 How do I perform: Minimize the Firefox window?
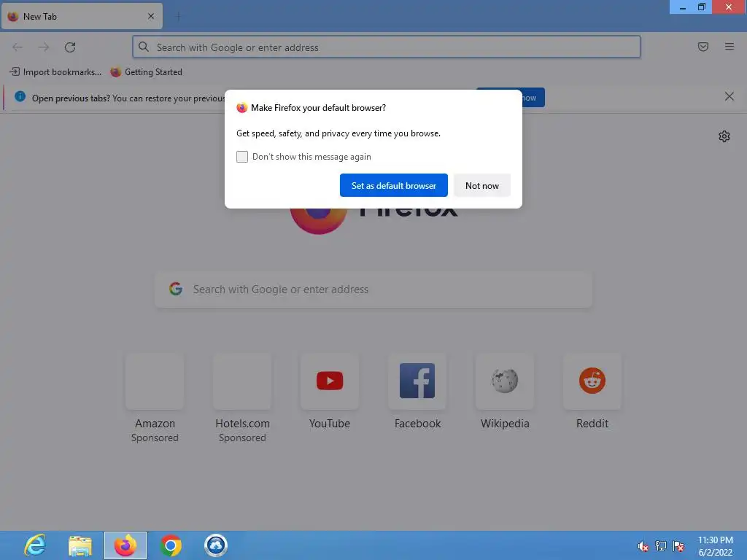(x=682, y=7)
